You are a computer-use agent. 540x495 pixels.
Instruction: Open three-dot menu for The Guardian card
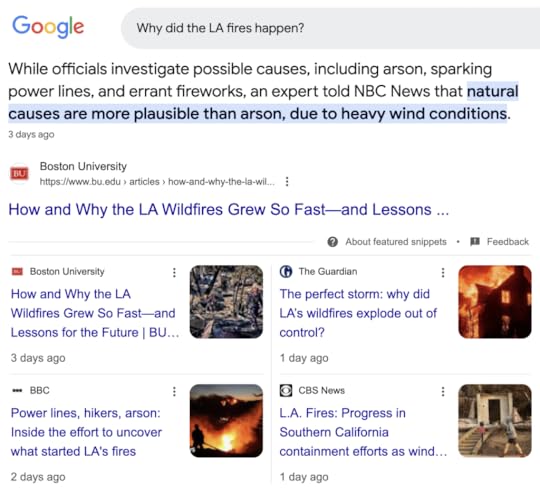443,272
